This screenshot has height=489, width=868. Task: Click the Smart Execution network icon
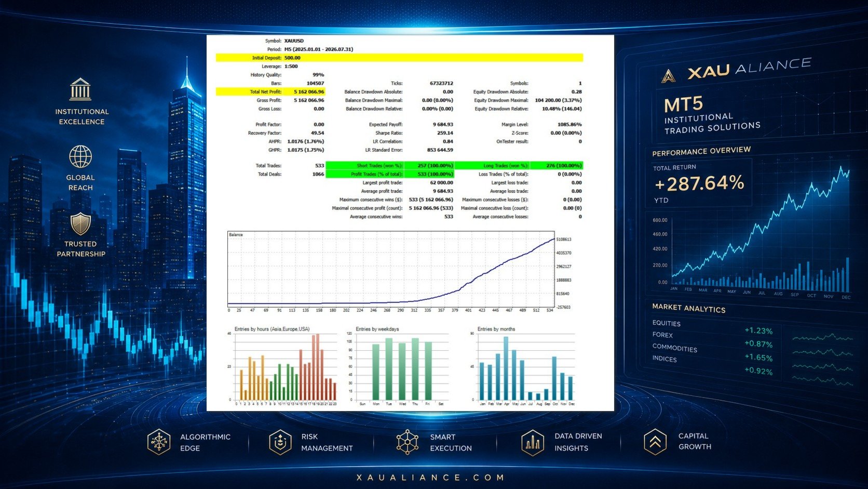click(x=408, y=442)
